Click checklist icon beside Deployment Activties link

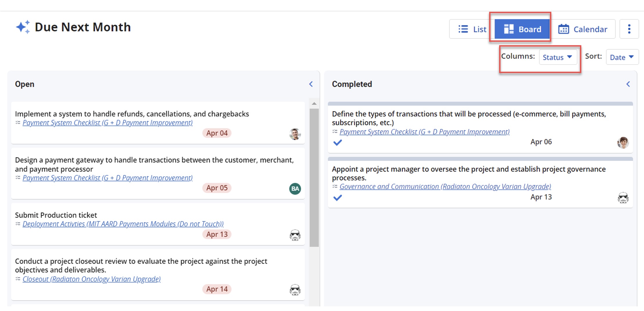(18, 224)
